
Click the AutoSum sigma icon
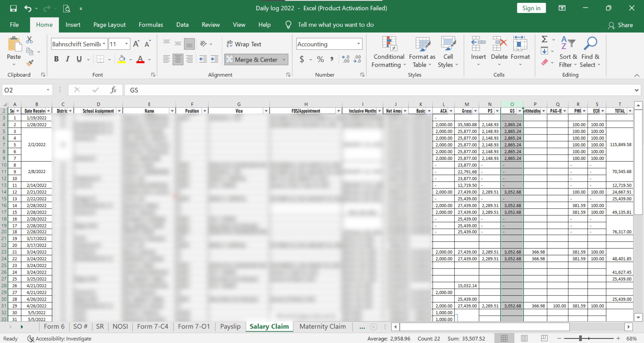pos(544,39)
